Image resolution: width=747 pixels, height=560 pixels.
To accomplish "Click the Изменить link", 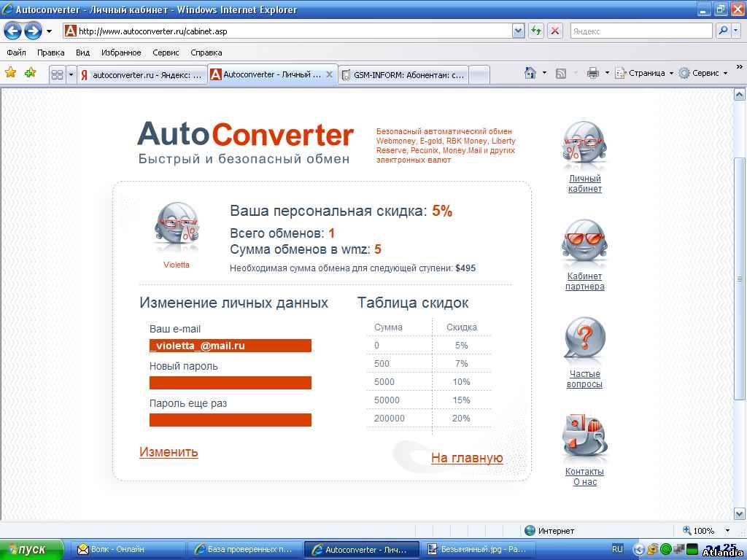I will point(169,452).
